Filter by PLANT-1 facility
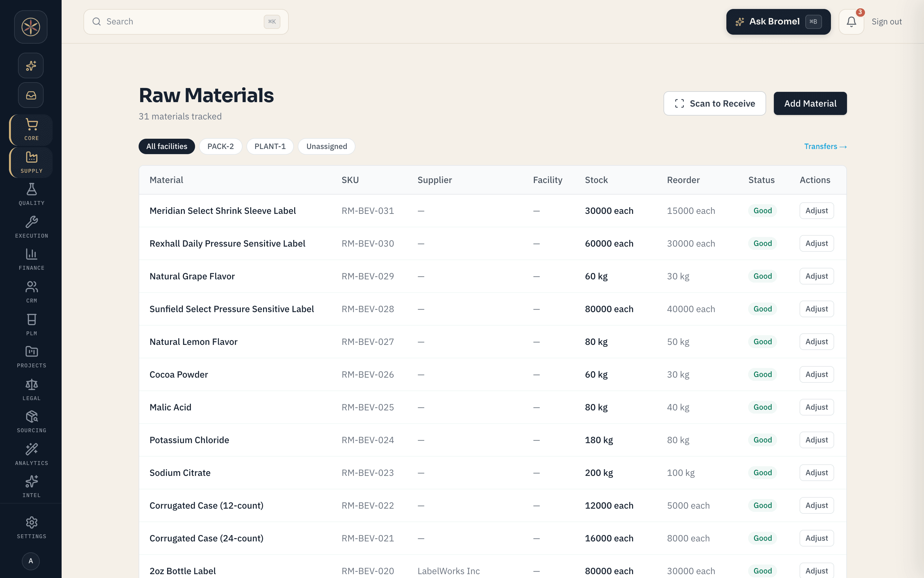Screen dimensions: 924x578 (x=270, y=146)
